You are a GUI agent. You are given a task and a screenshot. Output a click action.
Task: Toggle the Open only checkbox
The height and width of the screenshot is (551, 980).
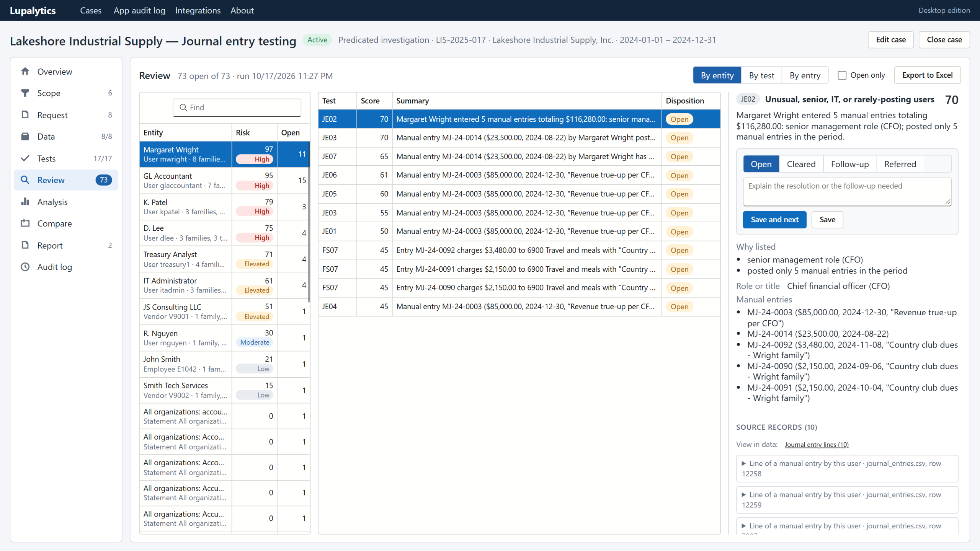842,75
